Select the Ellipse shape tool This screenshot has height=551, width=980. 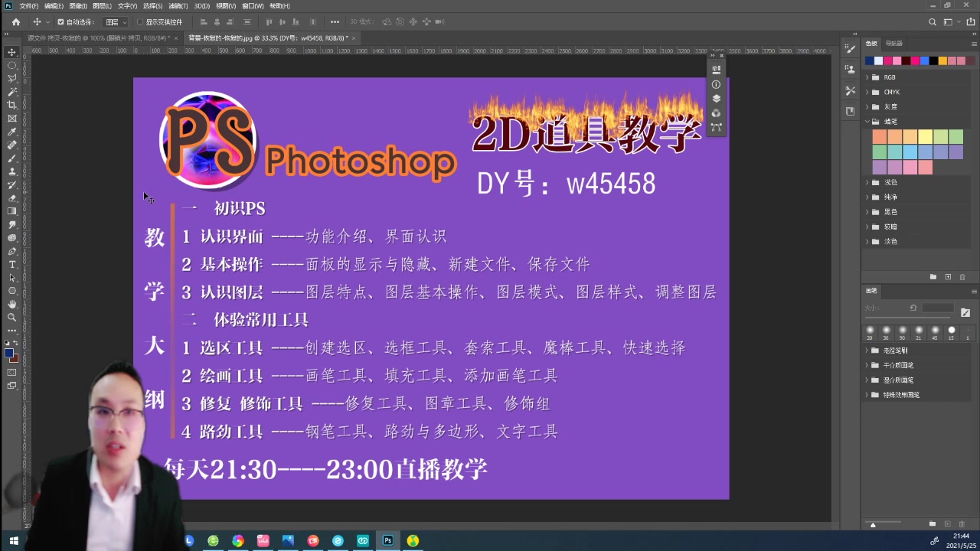(x=12, y=291)
